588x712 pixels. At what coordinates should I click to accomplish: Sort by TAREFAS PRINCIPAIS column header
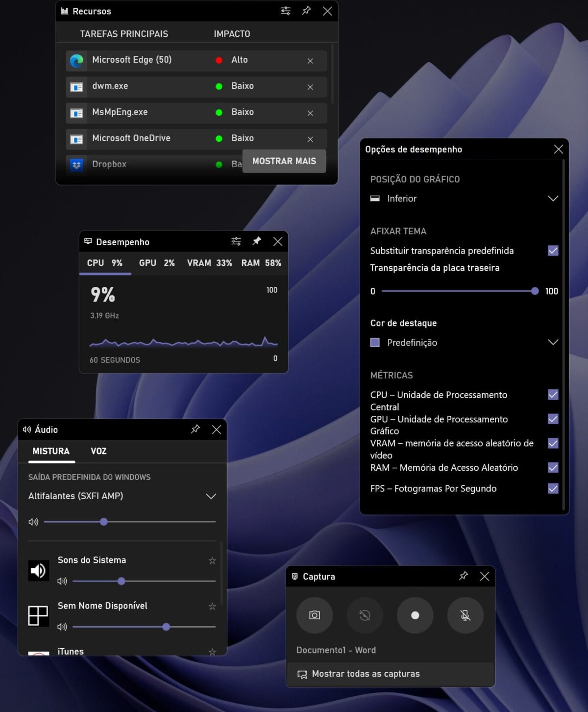tap(124, 34)
